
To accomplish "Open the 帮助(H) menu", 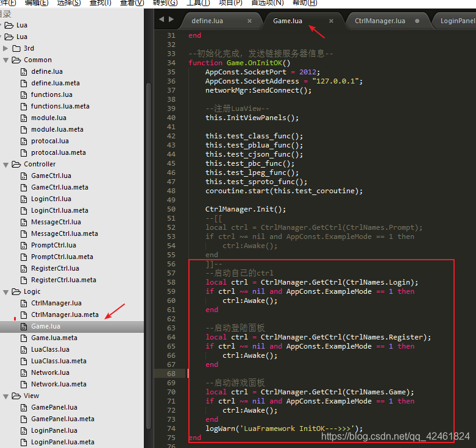I will coord(305,3).
